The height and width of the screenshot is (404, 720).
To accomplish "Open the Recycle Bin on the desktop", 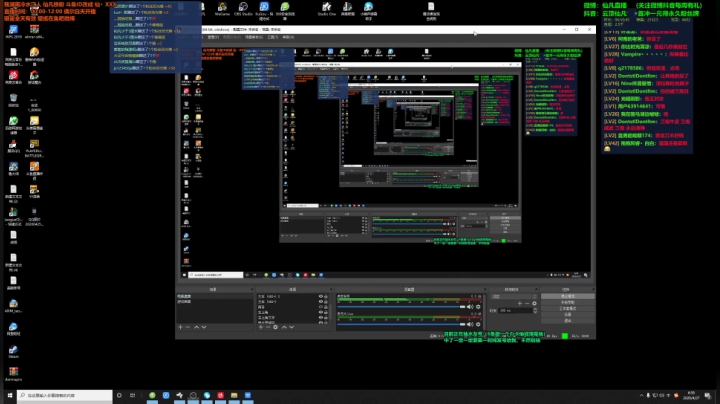I will point(13,100).
